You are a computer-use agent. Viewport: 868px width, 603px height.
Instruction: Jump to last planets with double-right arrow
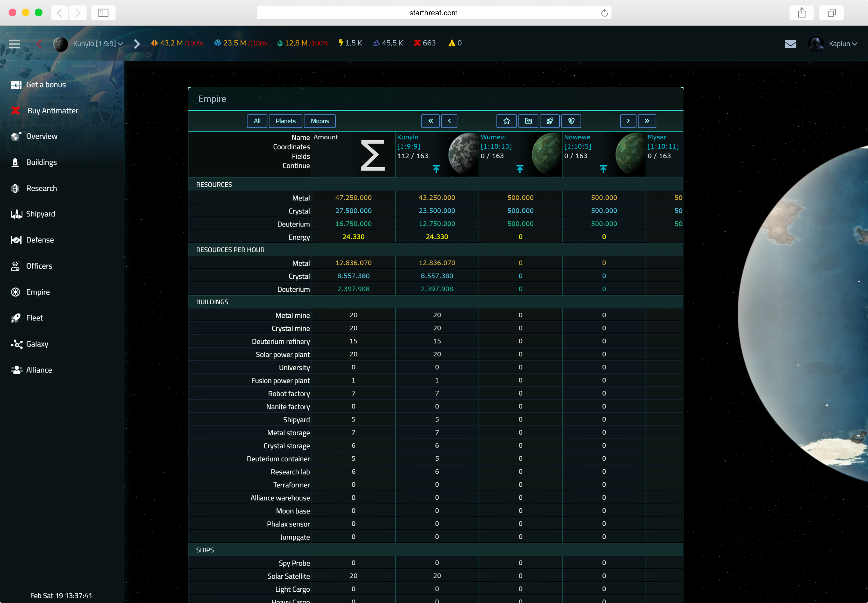647,121
